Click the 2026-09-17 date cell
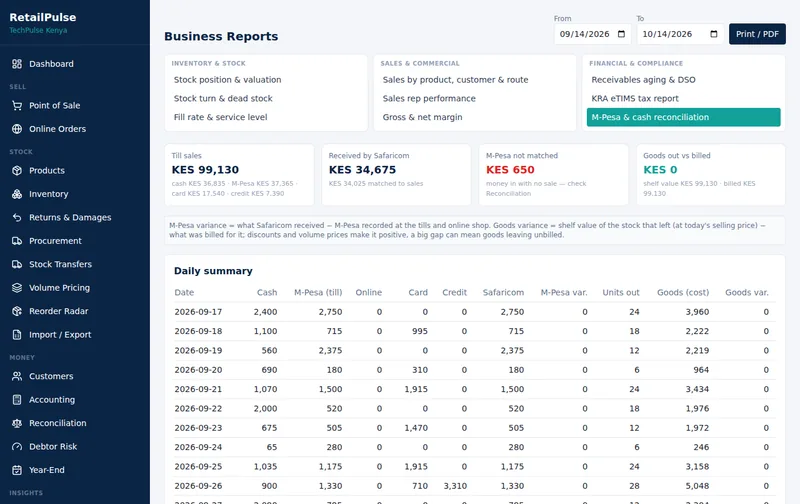The image size is (800, 504). tap(198, 312)
